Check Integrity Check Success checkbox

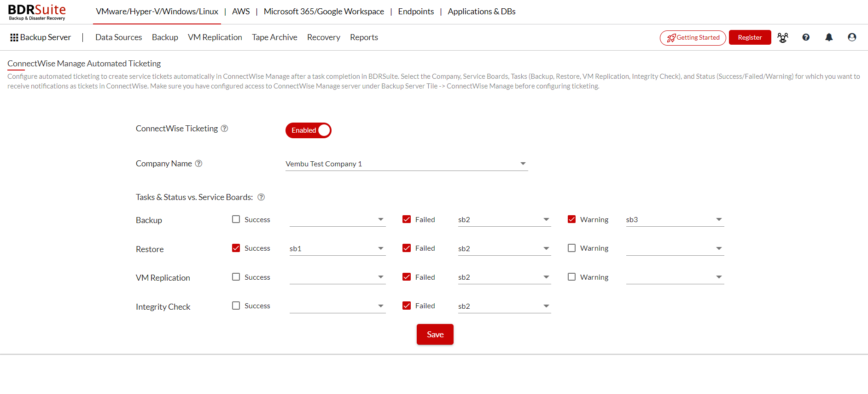click(236, 306)
